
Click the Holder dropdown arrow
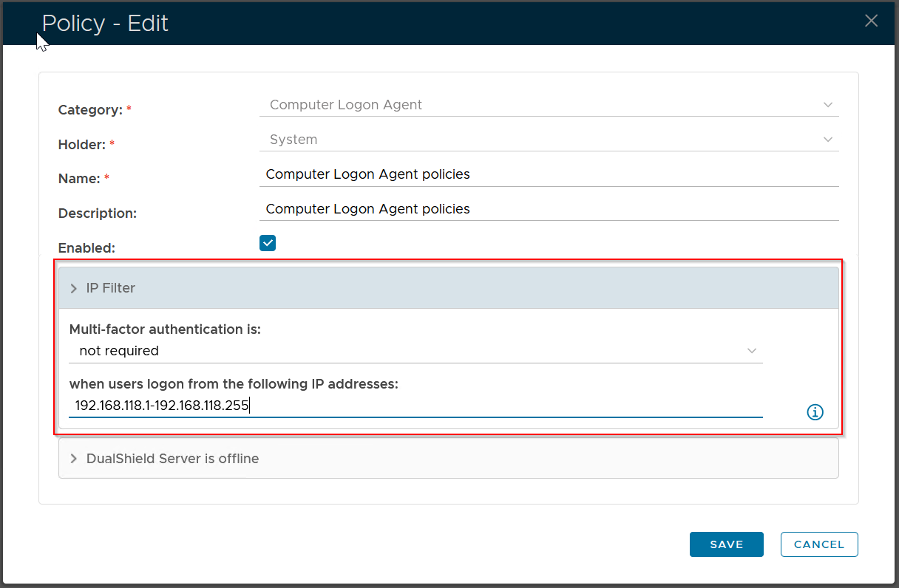tap(828, 140)
